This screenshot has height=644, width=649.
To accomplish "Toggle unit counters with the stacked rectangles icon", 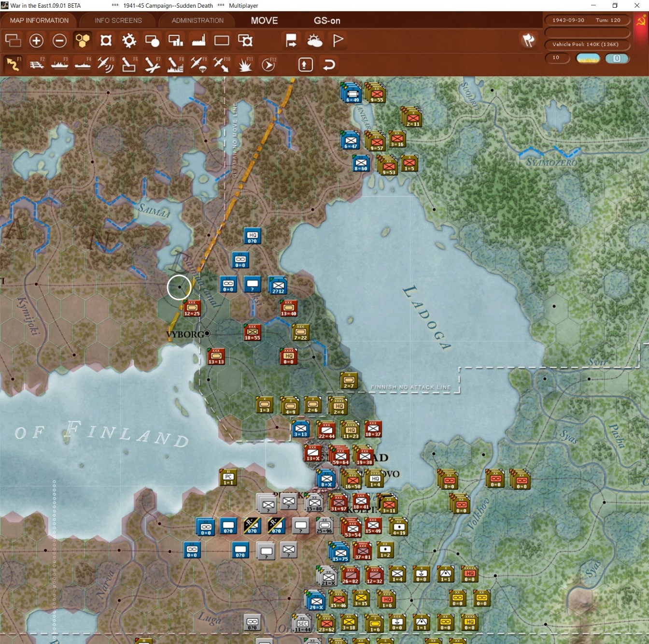I will [13, 41].
